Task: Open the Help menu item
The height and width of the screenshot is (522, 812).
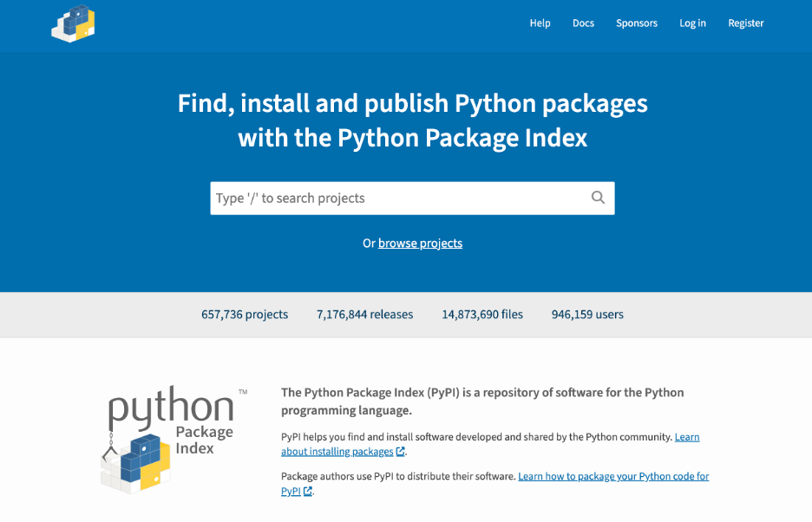Action: (540, 23)
